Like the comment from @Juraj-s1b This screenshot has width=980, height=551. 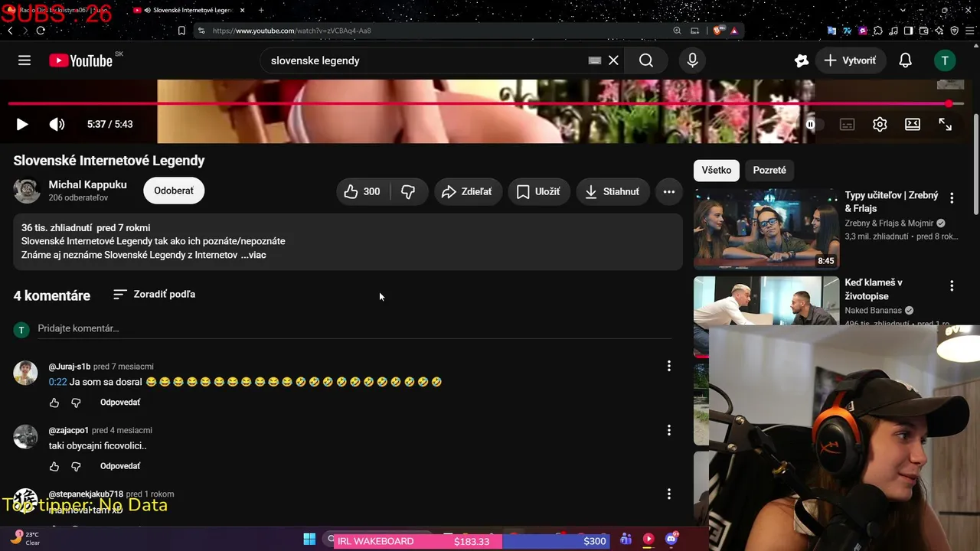coord(54,403)
